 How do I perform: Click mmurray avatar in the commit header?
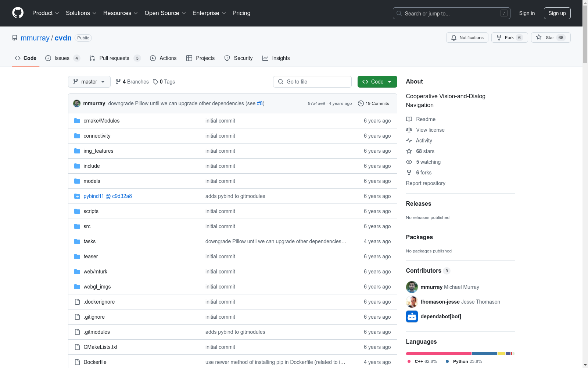[77, 103]
